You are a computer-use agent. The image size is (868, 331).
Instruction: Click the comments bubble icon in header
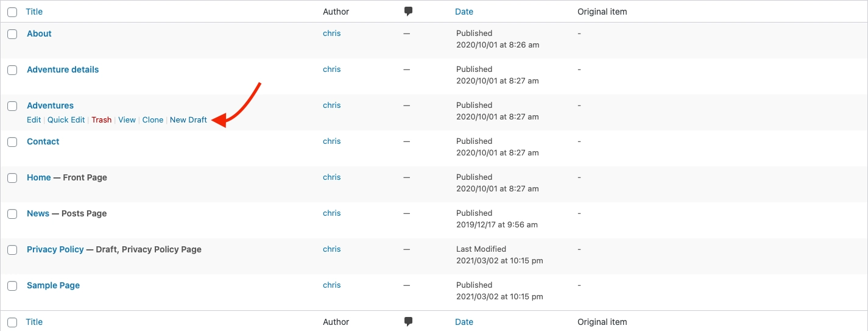pyautogui.click(x=409, y=12)
